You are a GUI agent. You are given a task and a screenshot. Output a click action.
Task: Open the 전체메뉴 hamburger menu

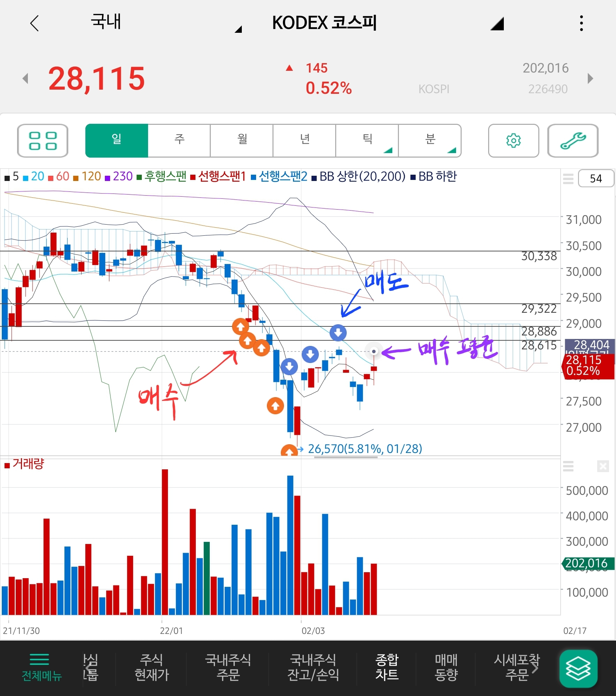[41, 668]
